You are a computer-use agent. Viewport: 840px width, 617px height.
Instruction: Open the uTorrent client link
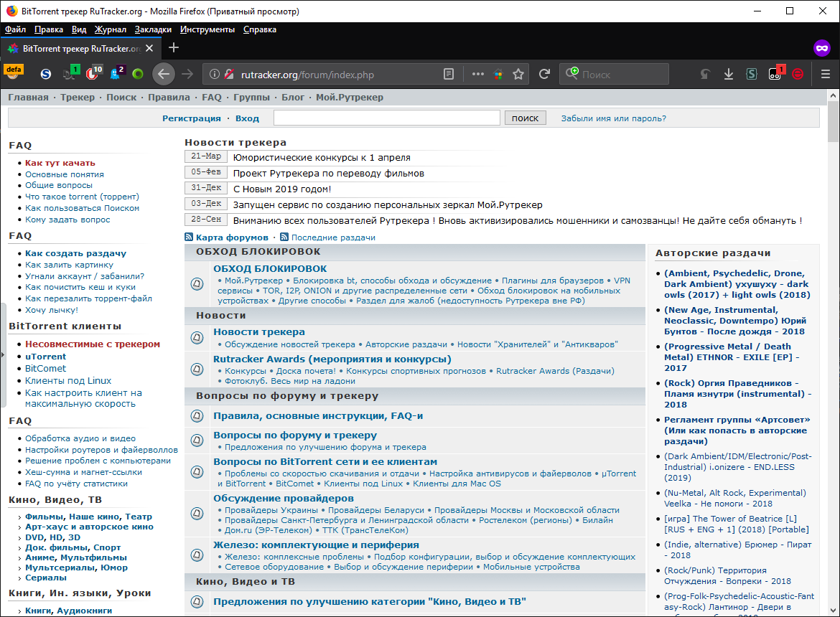click(x=45, y=357)
